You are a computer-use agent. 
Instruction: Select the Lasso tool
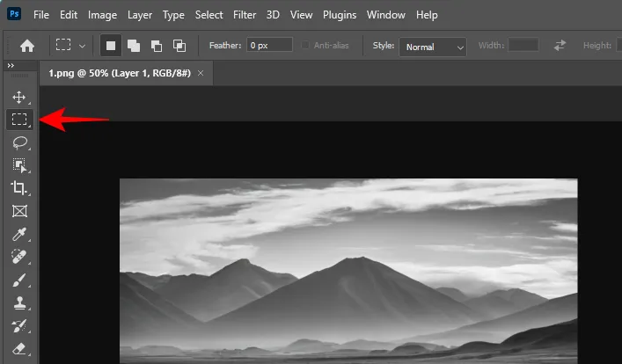tap(19, 142)
